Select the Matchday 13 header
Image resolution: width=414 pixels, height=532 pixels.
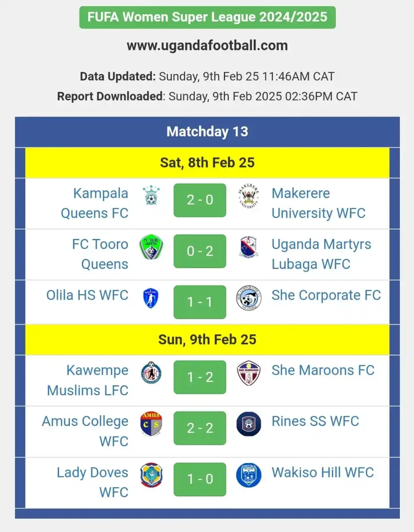pos(207,132)
